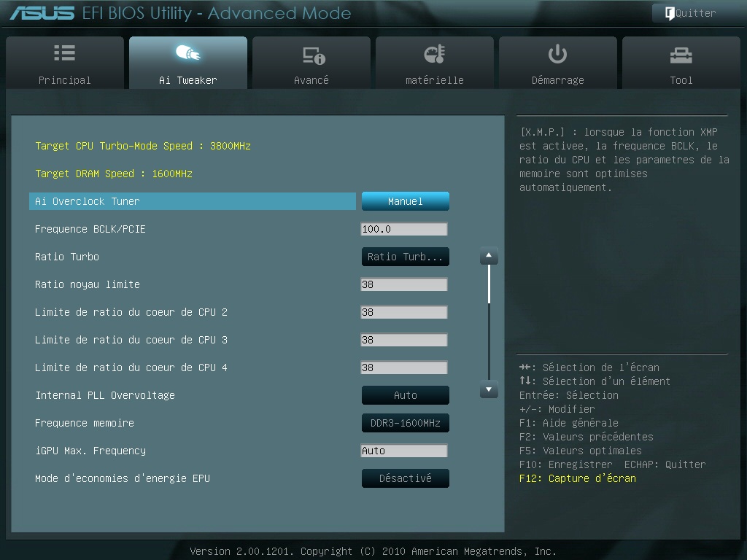Open the Ratio Turbo option selector
This screenshot has width=747, height=560.
pyautogui.click(x=405, y=257)
